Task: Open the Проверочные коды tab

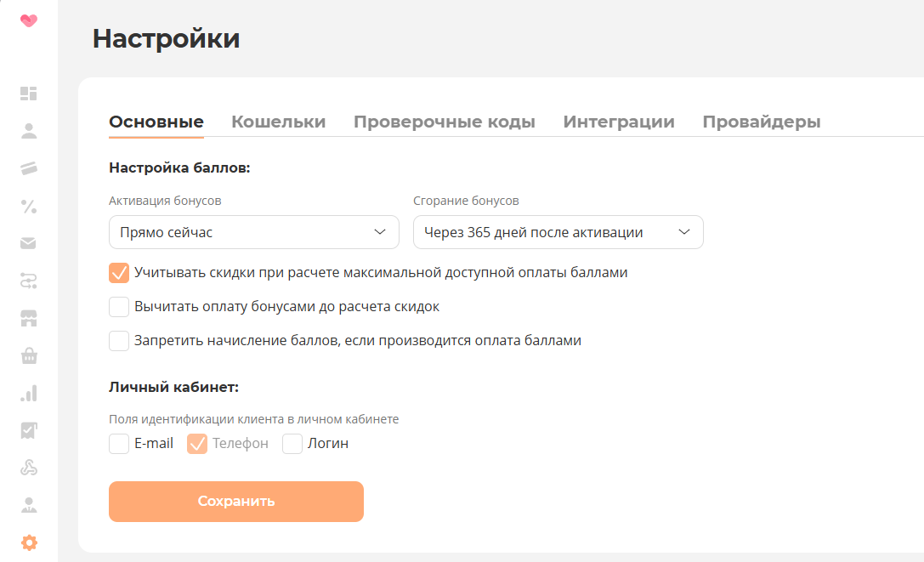Action: [444, 122]
